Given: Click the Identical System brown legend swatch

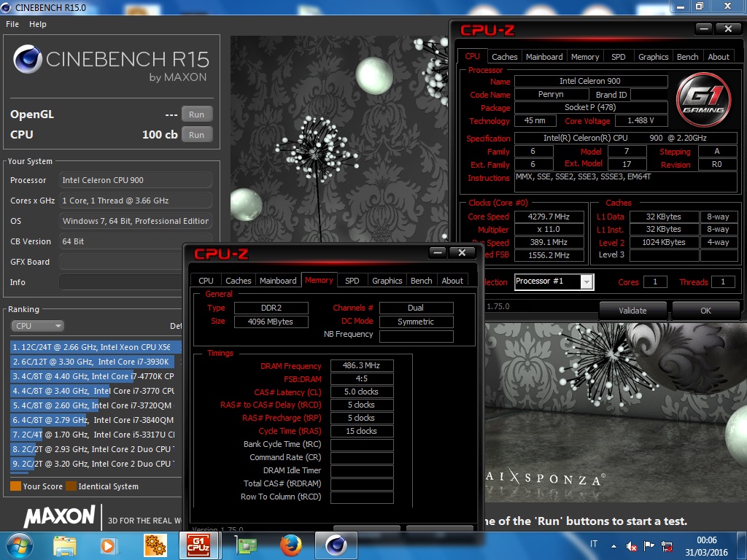Looking at the screenshot, I should pyautogui.click(x=71, y=486).
